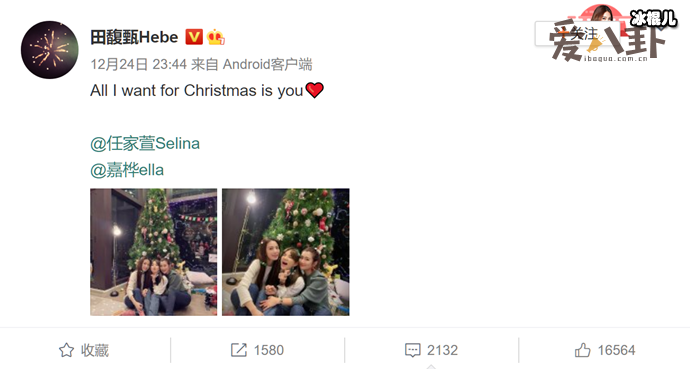This screenshot has width=690, height=369.
Task: Click the crown membership icon
Action: tap(216, 37)
